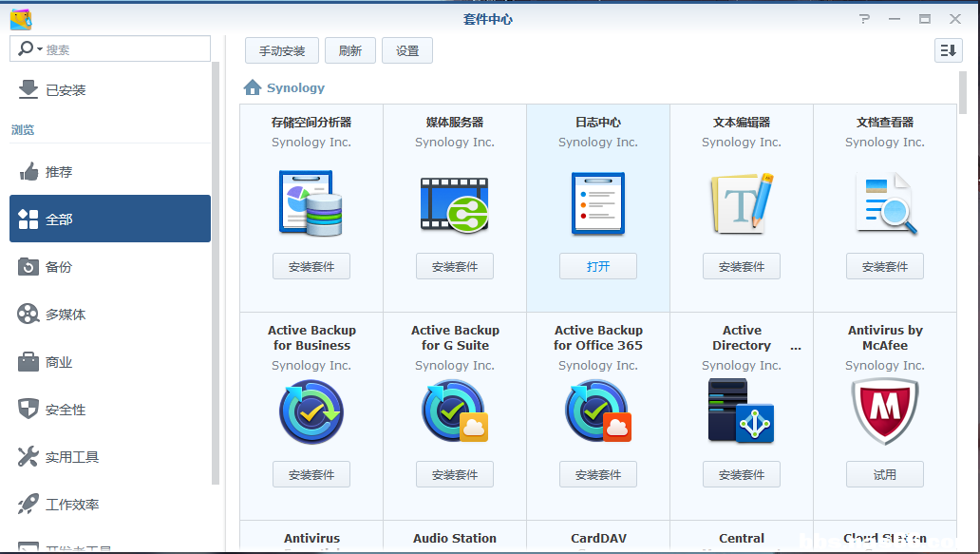
Task: Click the Active Backup for Office 365 icon
Action: (598, 412)
